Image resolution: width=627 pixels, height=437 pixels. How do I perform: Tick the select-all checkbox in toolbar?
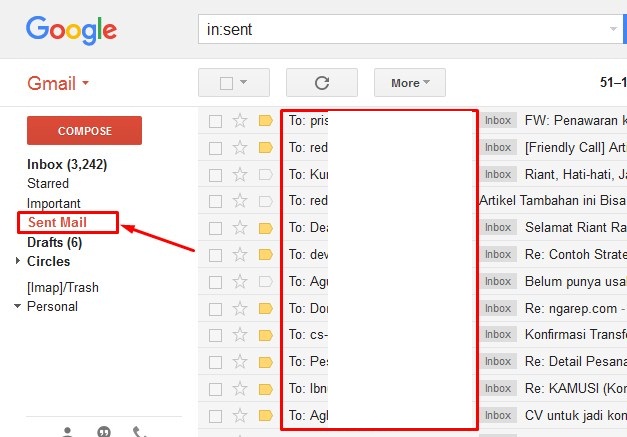226,83
